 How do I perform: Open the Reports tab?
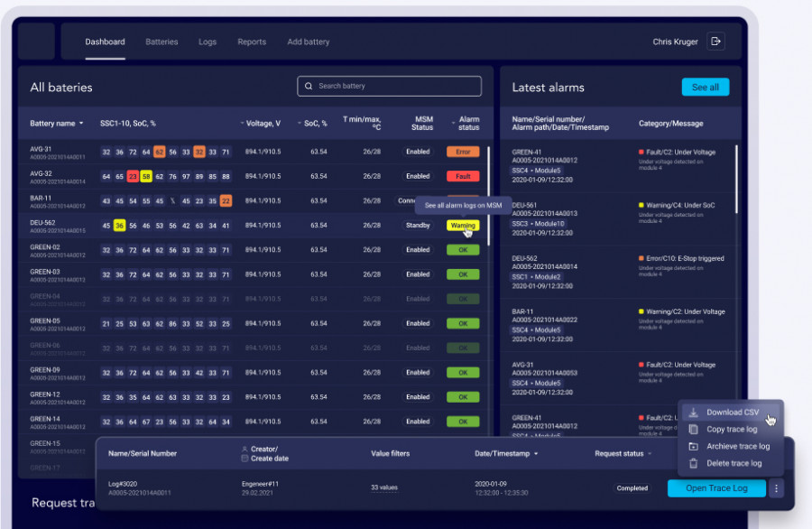tap(252, 42)
